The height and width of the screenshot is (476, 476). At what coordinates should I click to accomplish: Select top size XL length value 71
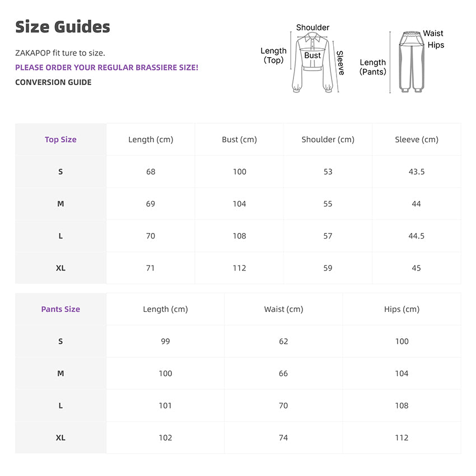151,268
